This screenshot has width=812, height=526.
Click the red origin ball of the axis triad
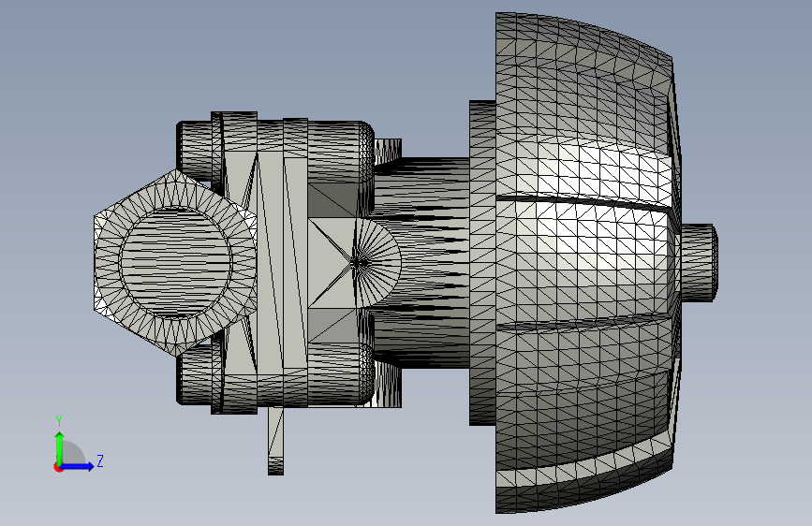pos(58,467)
